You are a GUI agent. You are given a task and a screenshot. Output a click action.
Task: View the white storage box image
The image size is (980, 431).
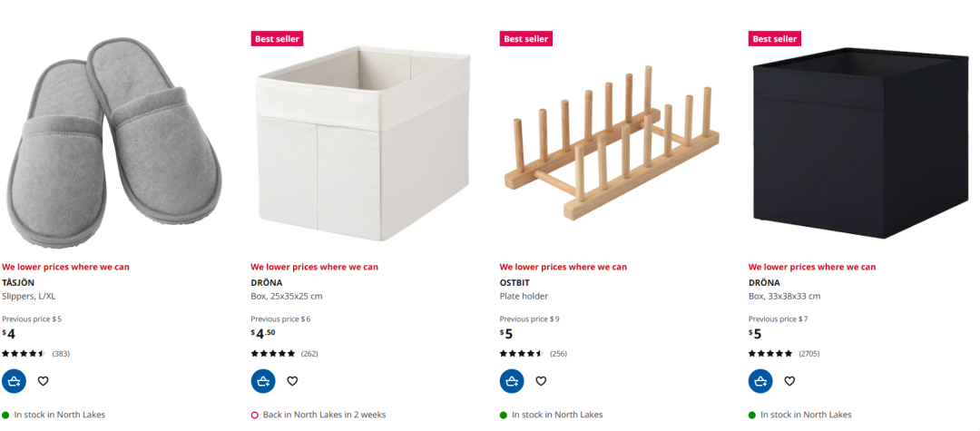[x=363, y=142]
